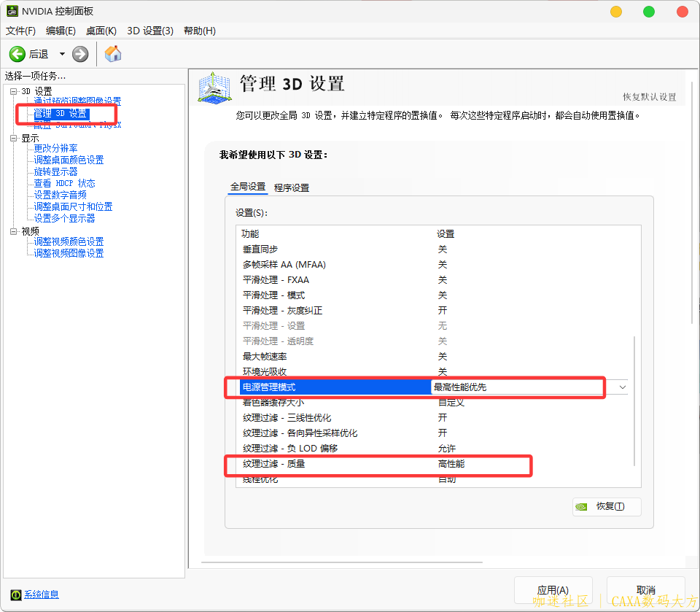Open the 系统信息 link
Viewport: 700px width, 612px height.
(41, 594)
